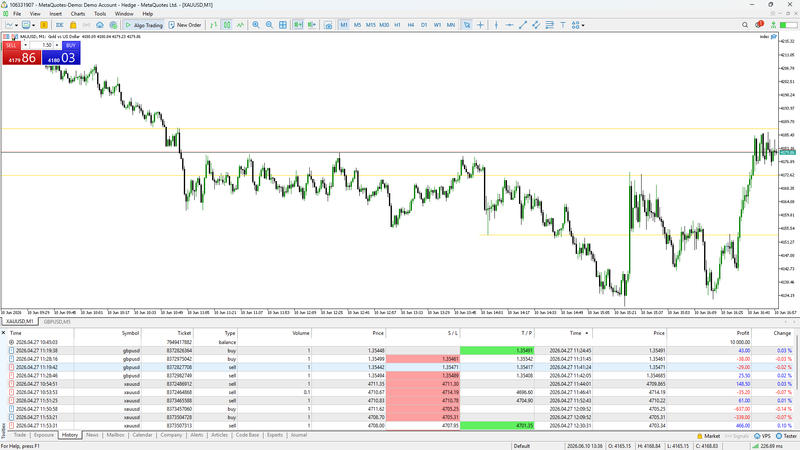Draw a vertical line with toolbar tool
The image size is (800, 450).
496,24
